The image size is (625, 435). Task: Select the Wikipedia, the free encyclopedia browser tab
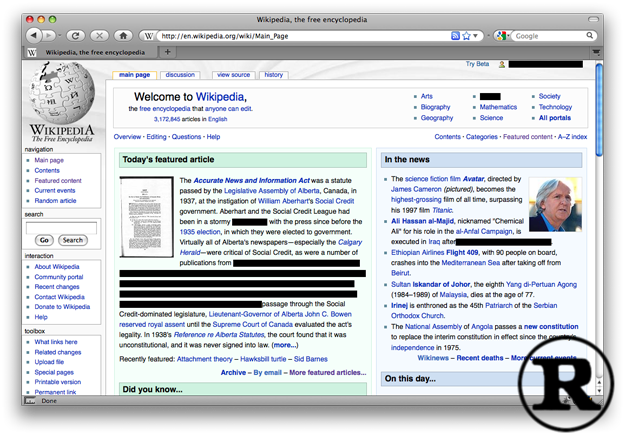(90, 52)
